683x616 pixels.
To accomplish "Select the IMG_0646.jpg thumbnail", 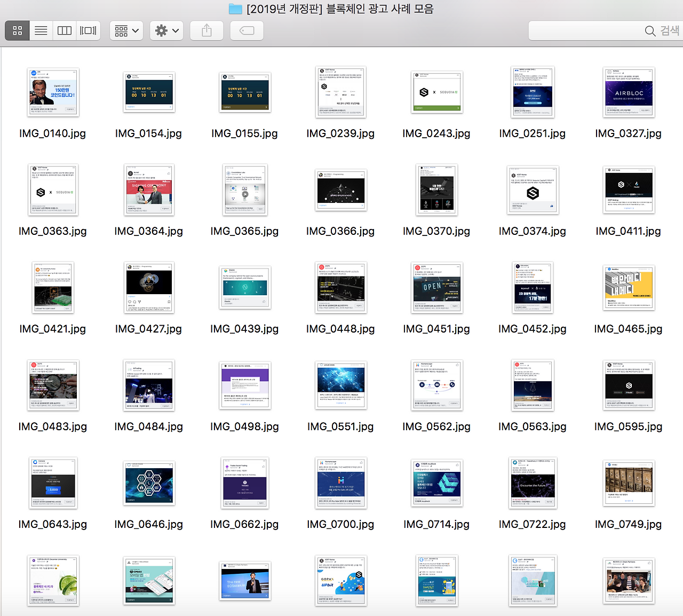I will coord(149,483).
